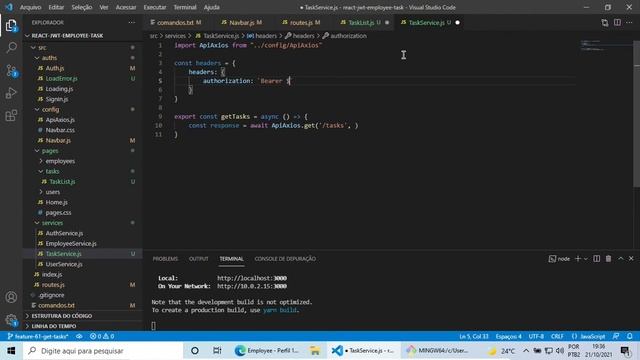The width and height of the screenshot is (640, 360).
Task: Show the OUTPUT panel tab
Action: tap(199, 259)
